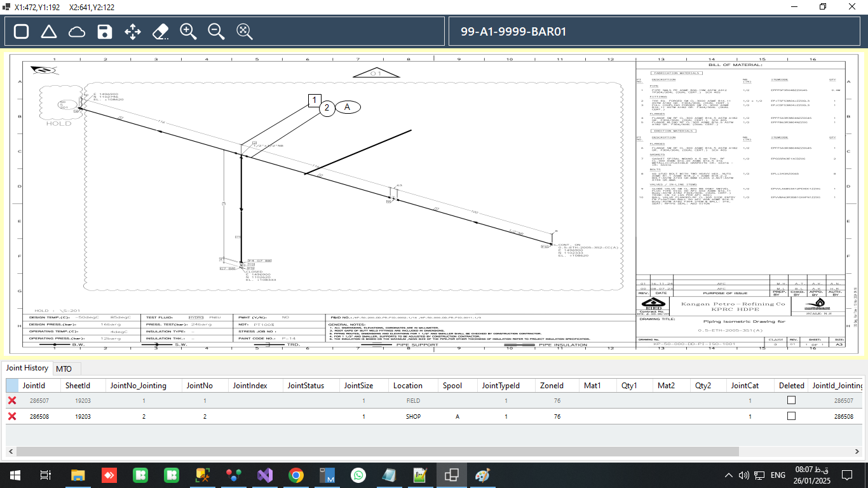Select joint marker box labeled 1
This screenshot has height=488, width=868.
point(314,100)
